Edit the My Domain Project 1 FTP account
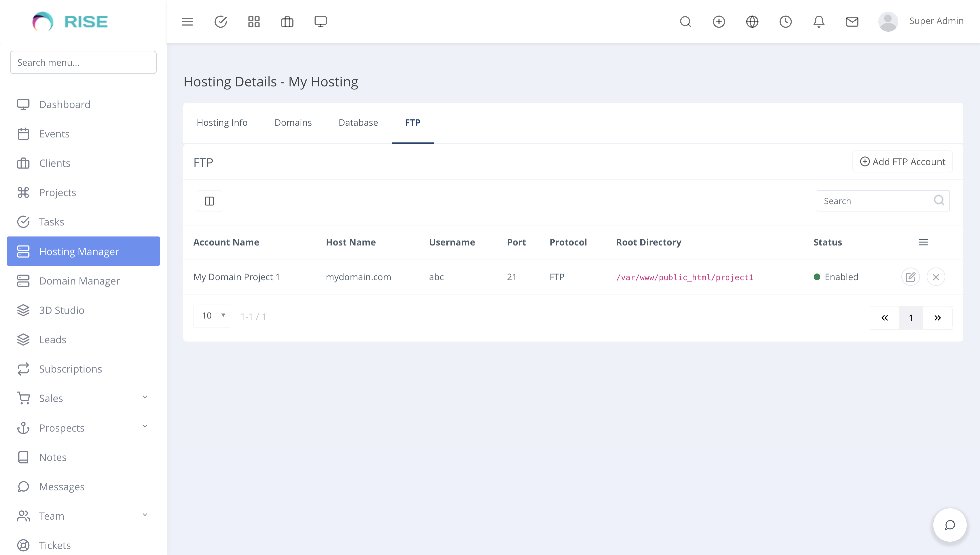Screen dimensions: 980x555 point(911,277)
